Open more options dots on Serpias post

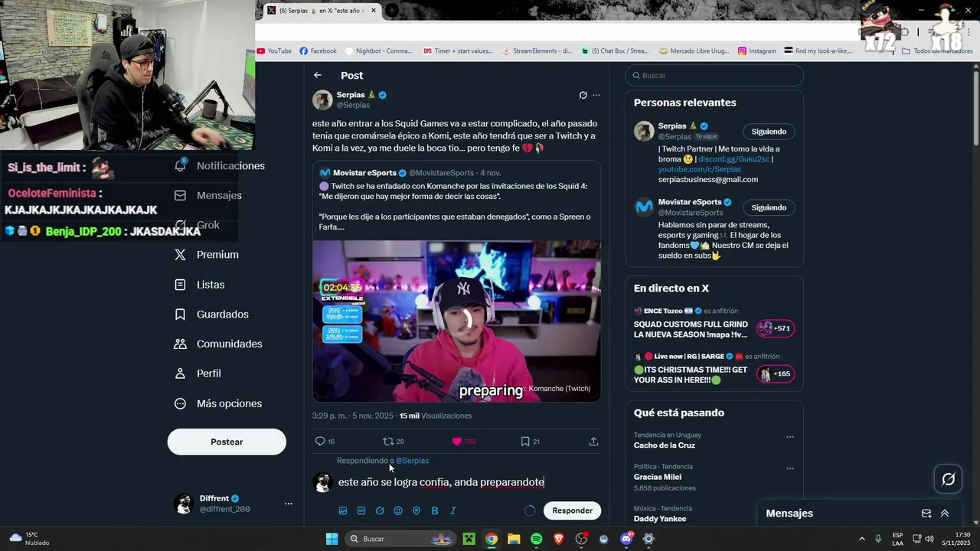pyautogui.click(x=596, y=96)
